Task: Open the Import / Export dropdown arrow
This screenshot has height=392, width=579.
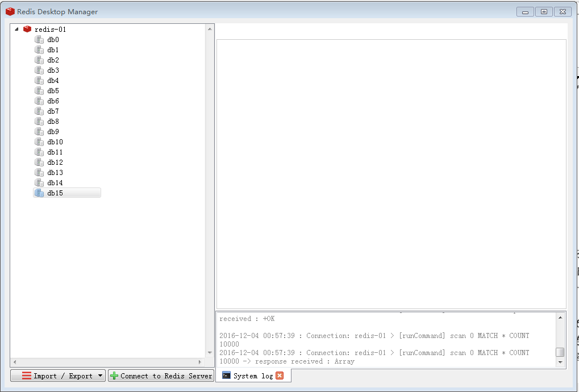Action: tap(100, 376)
